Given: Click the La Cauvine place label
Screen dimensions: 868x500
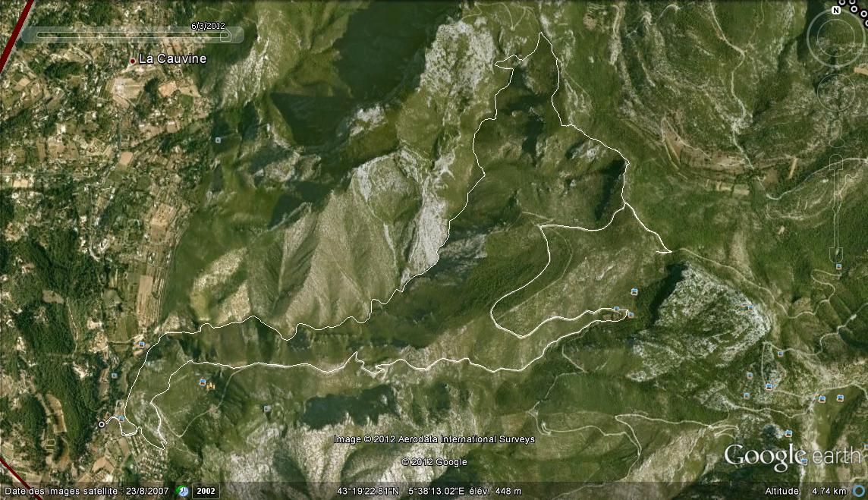Looking at the screenshot, I should pyautogui.click(x=172, y=59).
